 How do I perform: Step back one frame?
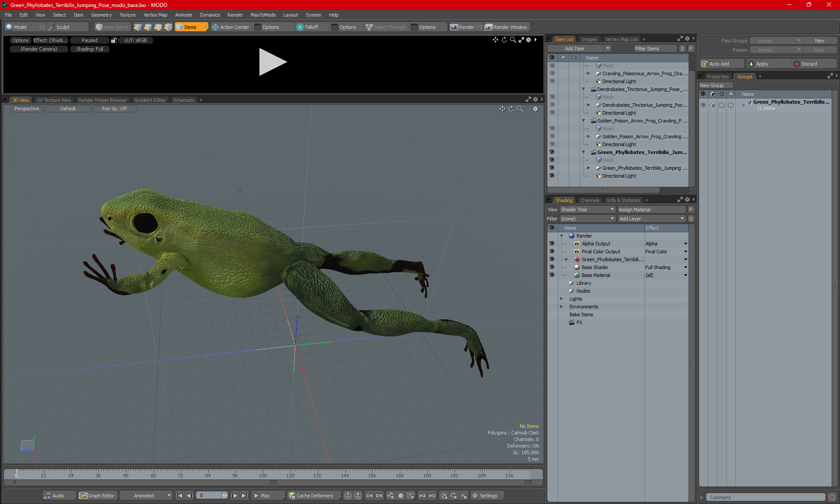point(189,496)
